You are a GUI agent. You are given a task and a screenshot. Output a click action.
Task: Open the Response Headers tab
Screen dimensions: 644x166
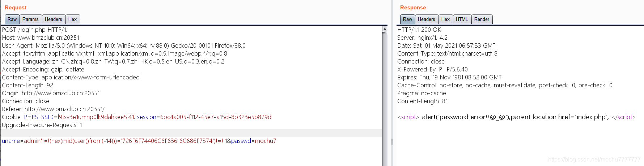click(427, 19)
